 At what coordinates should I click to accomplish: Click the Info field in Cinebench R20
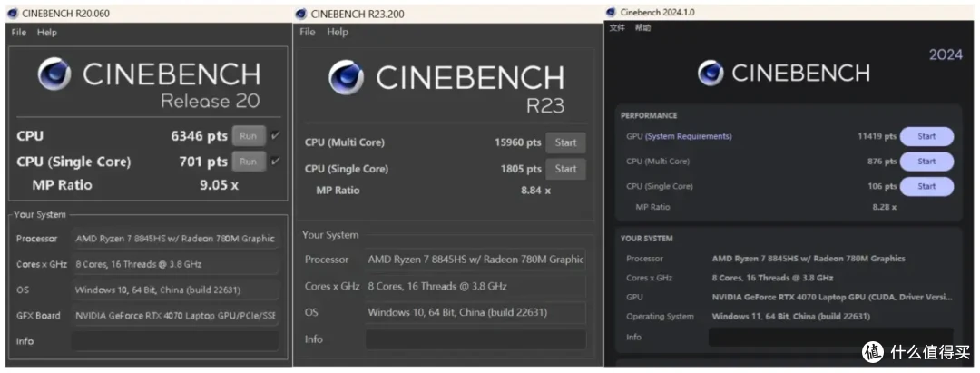175,341
